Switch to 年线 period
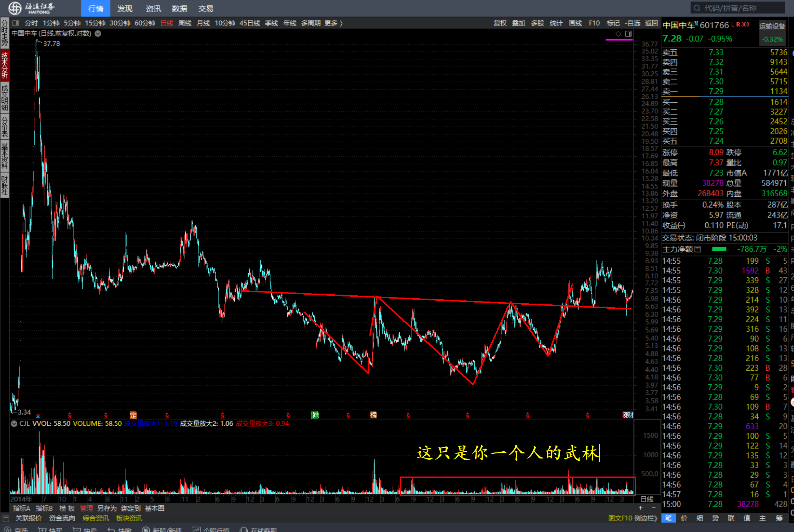794x532 pixels. pos(290,23)
